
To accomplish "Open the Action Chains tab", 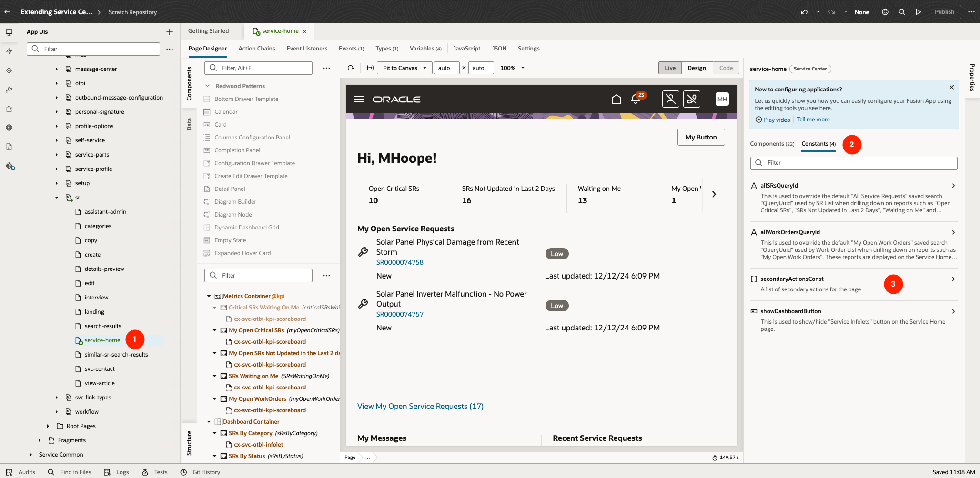I will [257, 49].
